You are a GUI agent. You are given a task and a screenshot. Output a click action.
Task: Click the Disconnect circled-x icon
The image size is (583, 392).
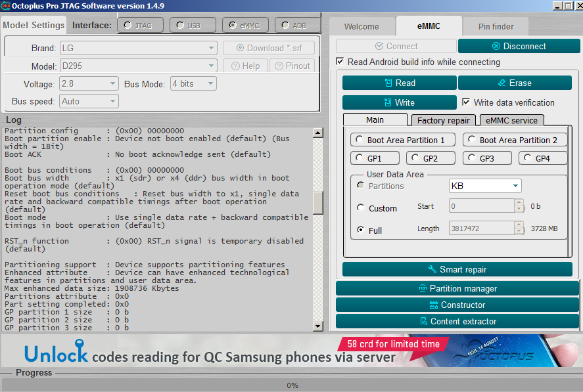[496, 46]
